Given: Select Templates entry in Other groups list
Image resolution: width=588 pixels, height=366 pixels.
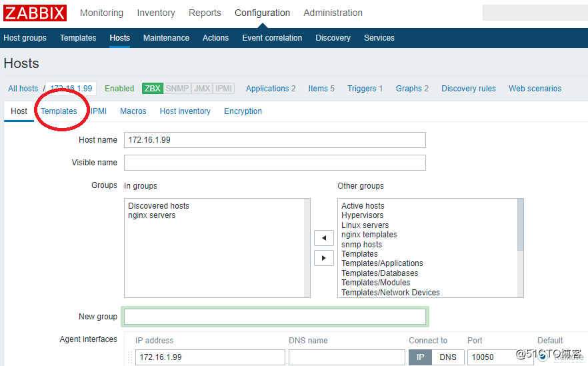Looking at the screenshot, I should [x=359, y=254].
